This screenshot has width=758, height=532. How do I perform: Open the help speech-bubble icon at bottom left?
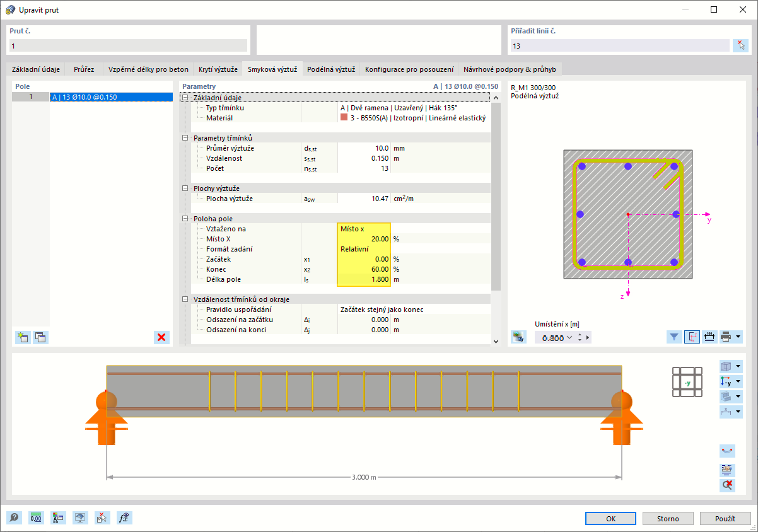click(14, 518)
